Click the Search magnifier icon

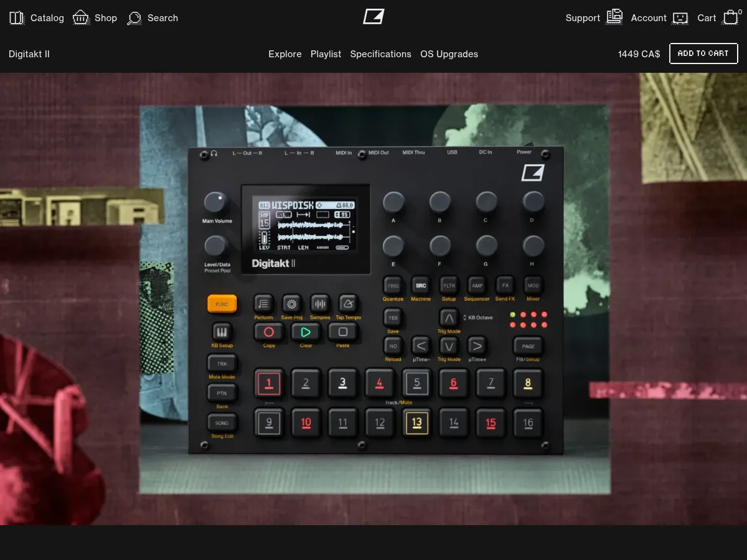(134, 18)
